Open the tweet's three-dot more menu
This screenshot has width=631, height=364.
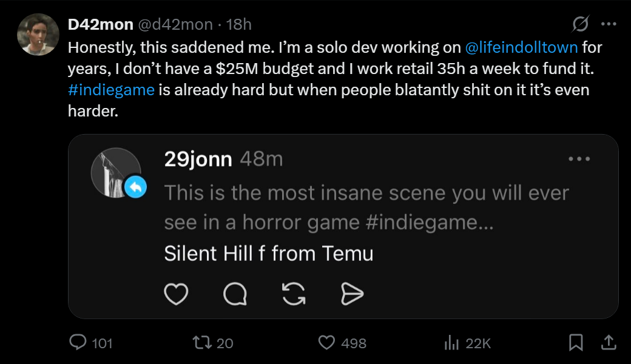(x=609, y=24)
